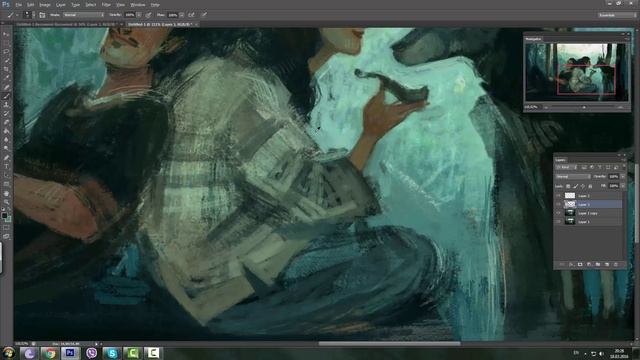Click the foreground color swatch
Viewport: 640px width, 360px height.
tap(4, 215)
